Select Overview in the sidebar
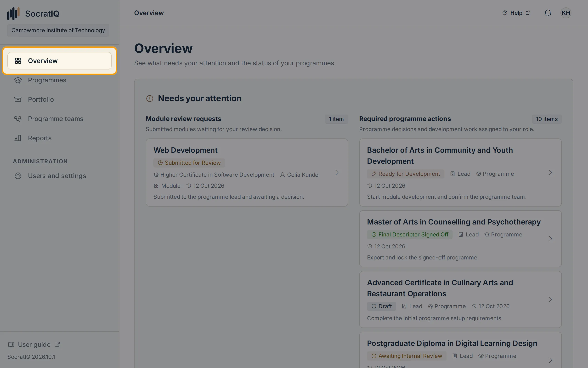Screen dimensions: 588x368 click(x=59, y=61)
